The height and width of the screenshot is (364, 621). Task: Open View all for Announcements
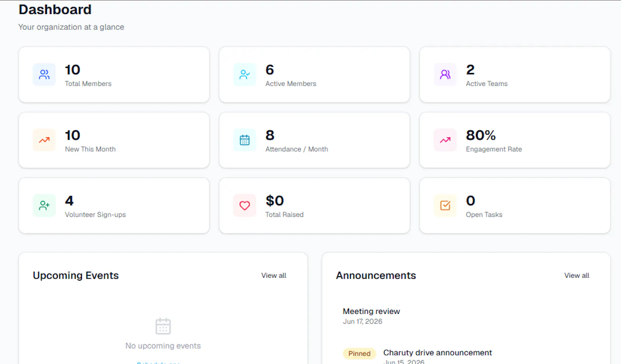[577, 276]
